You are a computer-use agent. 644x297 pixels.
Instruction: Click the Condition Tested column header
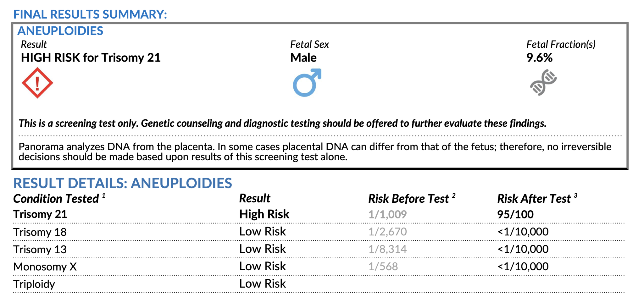point(56,199)
